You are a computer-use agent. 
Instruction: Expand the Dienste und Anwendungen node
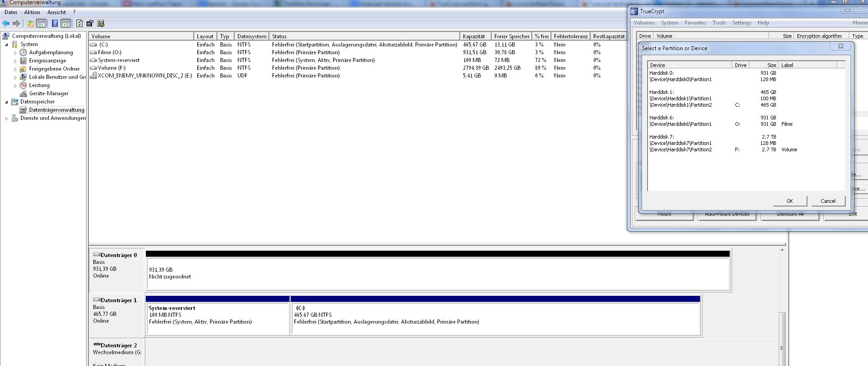point(6,119)
